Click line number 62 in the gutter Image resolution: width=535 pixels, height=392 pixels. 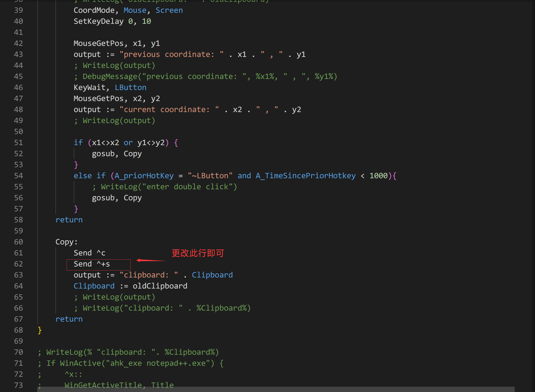[x=19, y=264]
